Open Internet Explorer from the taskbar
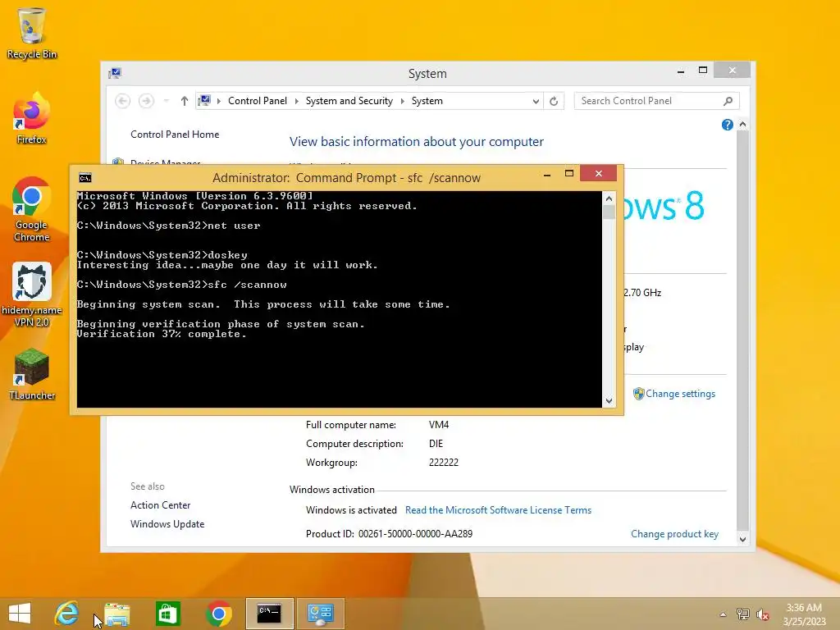Viewport: 840px width, 630px height. 67,614
